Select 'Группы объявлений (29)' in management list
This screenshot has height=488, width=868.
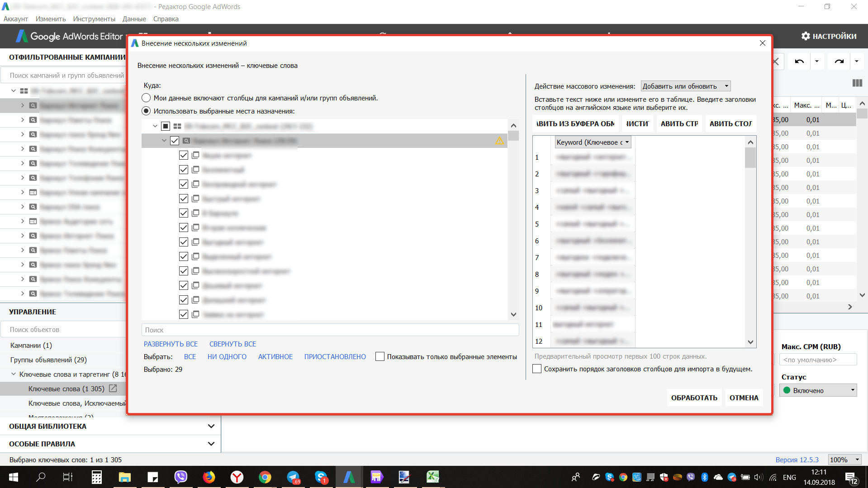pos(48,360)
